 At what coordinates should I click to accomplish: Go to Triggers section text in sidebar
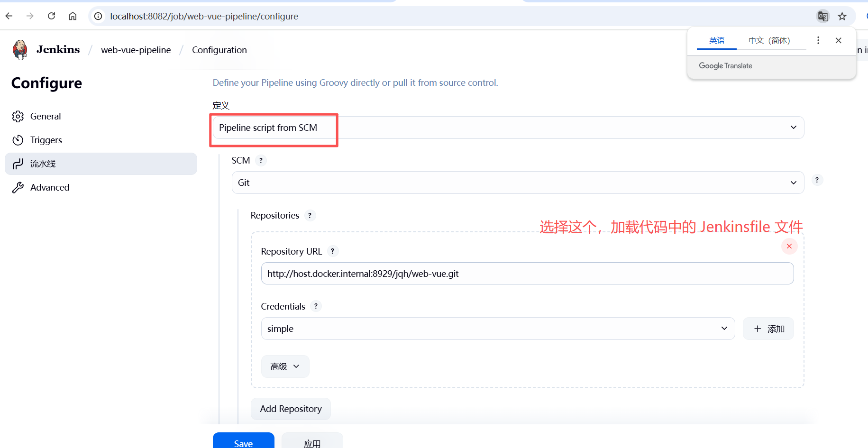click(x=46, y=140)
